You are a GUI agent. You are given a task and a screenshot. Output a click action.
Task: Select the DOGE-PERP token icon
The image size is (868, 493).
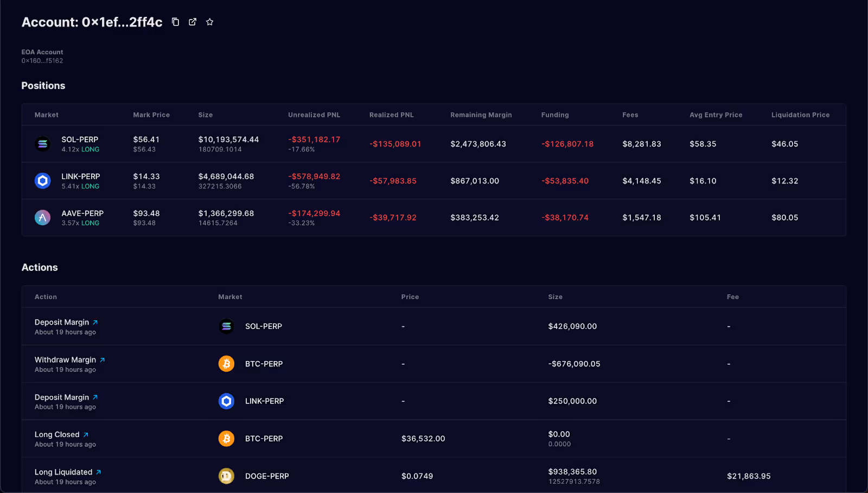226,476
